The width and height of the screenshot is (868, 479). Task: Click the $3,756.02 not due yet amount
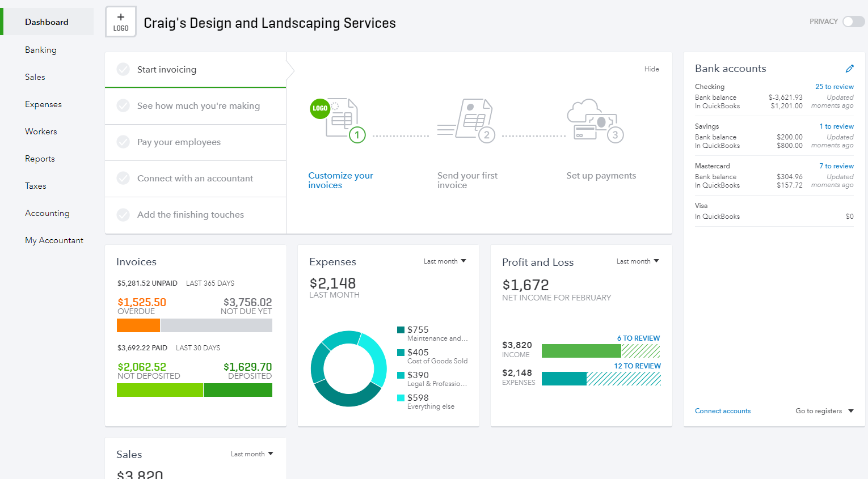247,302
